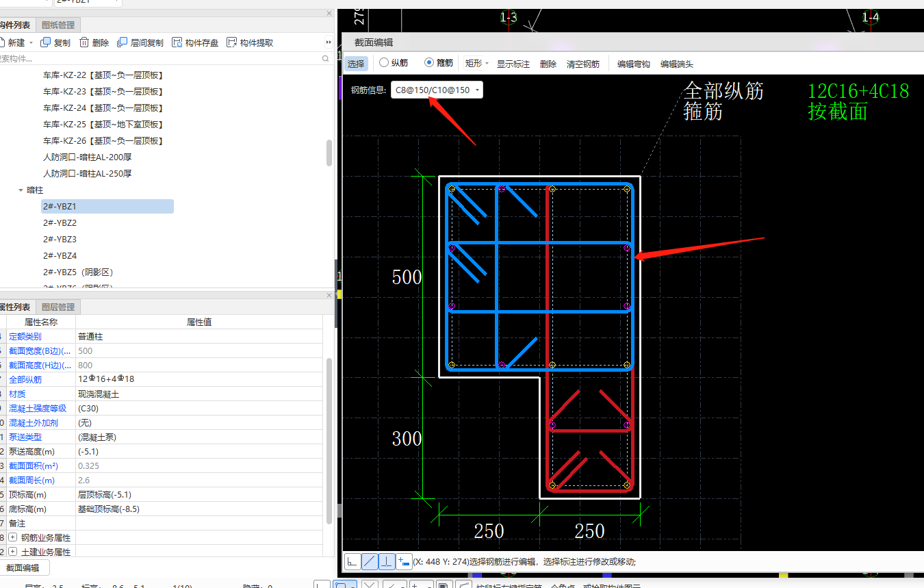Click the 顶标高 value 层顶标高(-5.1)
This screenshot has height=588, width=924.
pos(198,494)
